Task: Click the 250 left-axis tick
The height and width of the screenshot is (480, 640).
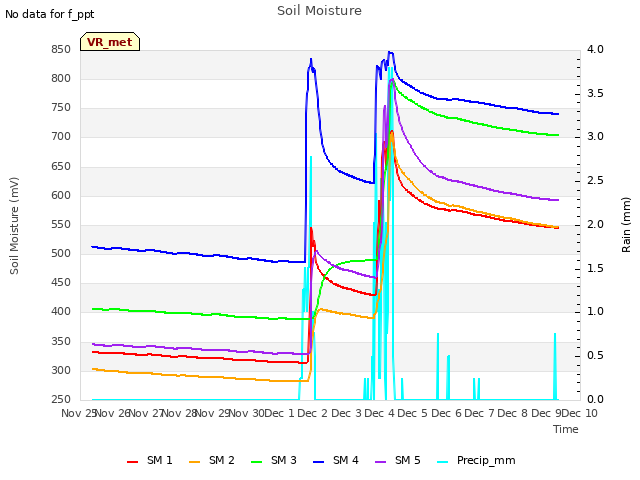Action: pyautogui.click(x=61, y=399)
